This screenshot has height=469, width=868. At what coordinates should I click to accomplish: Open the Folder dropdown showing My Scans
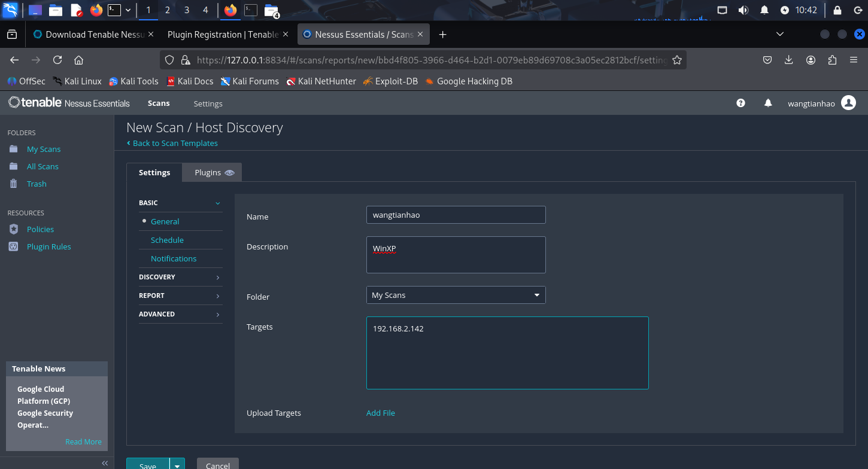click(x=456, y=295)
